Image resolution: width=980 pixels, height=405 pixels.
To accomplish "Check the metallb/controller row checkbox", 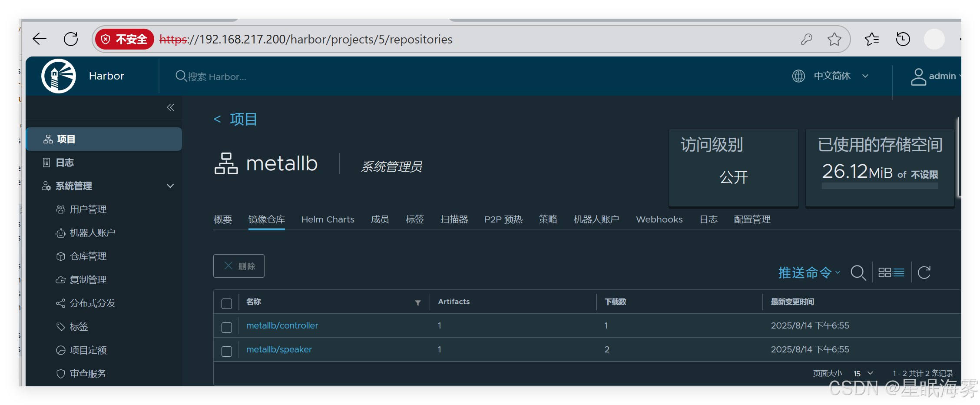I will tap(227, 327).
